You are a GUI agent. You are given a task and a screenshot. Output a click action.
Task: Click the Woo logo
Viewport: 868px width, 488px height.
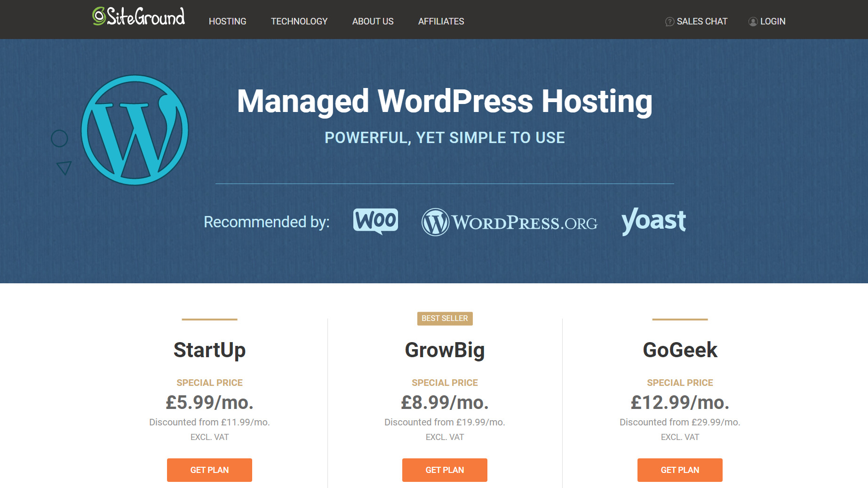tap(375, 221)
